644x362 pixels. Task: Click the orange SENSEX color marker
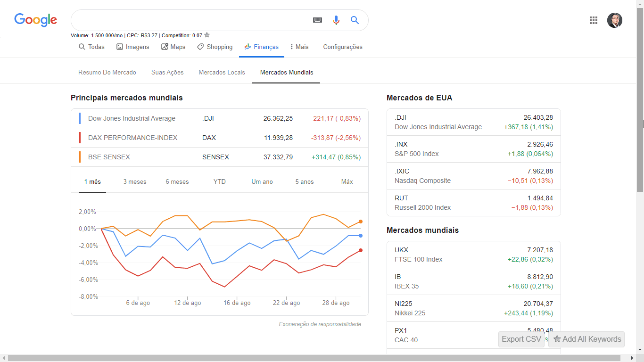(x=80, y=157)
